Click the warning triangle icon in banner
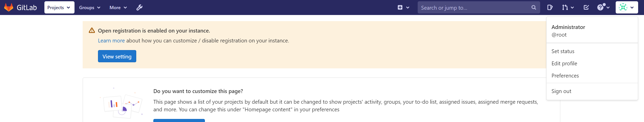This screenshot has height=122, width=644. coord(92,30)
